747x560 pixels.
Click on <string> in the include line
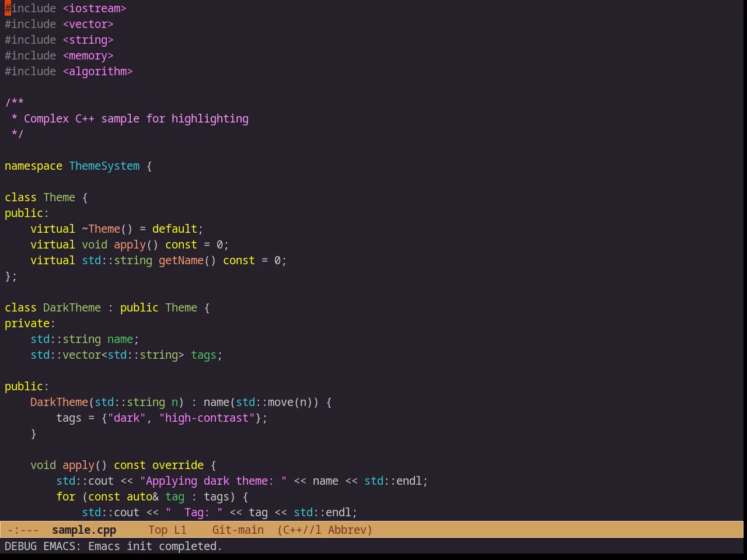(88, 40)
